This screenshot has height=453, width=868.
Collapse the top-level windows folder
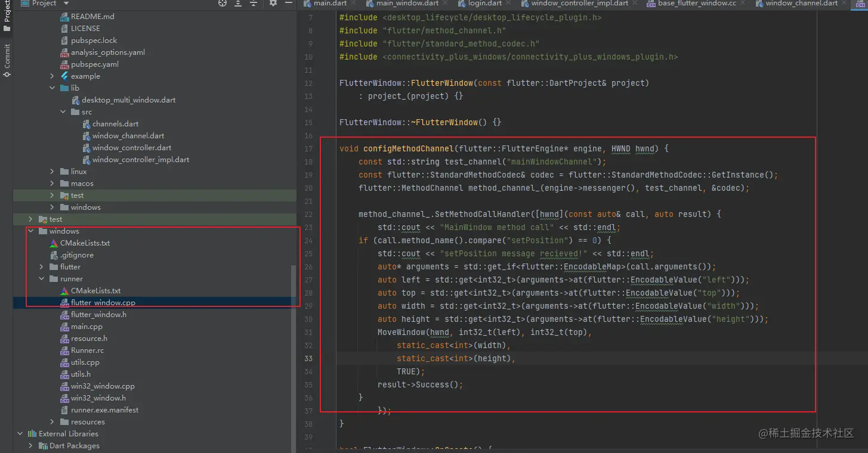coord(30,231)
